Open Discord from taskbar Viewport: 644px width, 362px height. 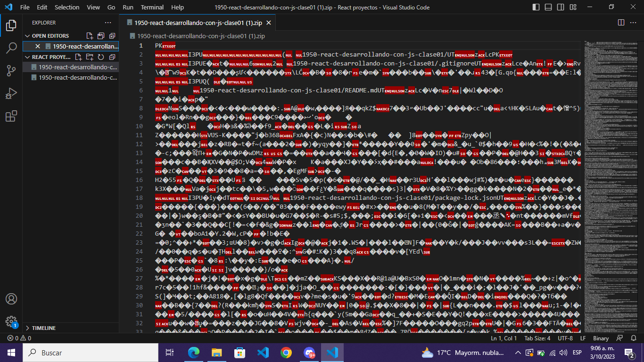point(309,353)
